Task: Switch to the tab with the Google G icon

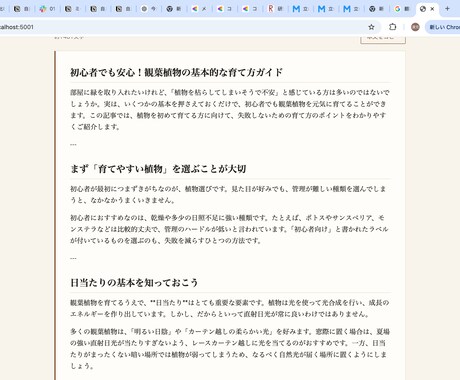Action: (402, 9)
